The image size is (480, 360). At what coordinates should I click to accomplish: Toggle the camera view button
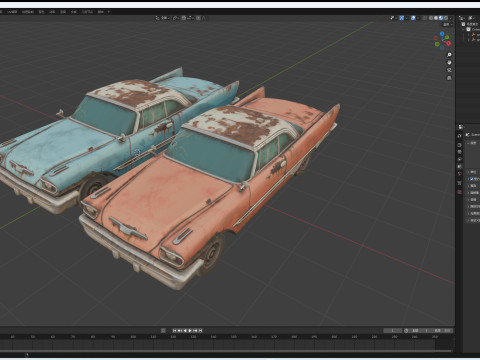tap(449, 70)
